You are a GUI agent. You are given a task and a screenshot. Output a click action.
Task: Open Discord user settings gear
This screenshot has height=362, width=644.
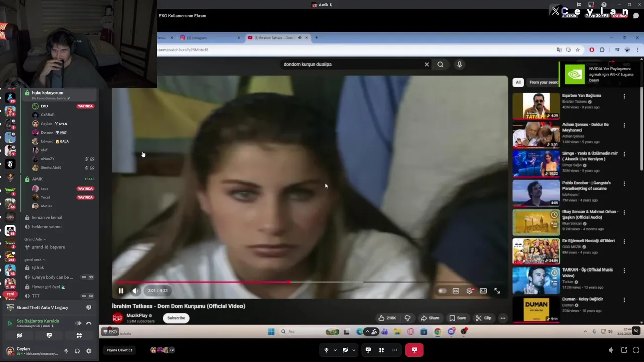tap(89, 351)
